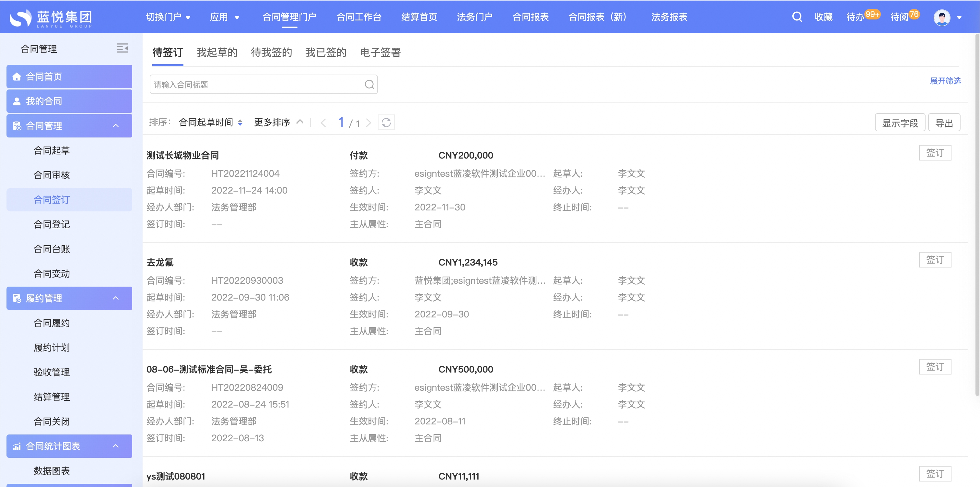This screenshot has width=980, height=487.
Task: Open the 测试长城物业合同 contract title
Action: 182,155
